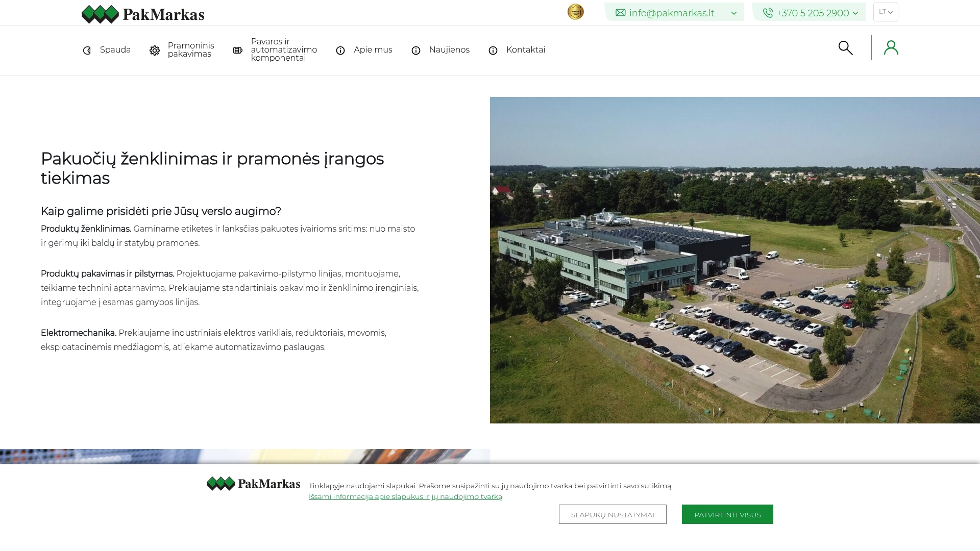
Task: Click the info icon beside Naujienos
Action: 415,50
